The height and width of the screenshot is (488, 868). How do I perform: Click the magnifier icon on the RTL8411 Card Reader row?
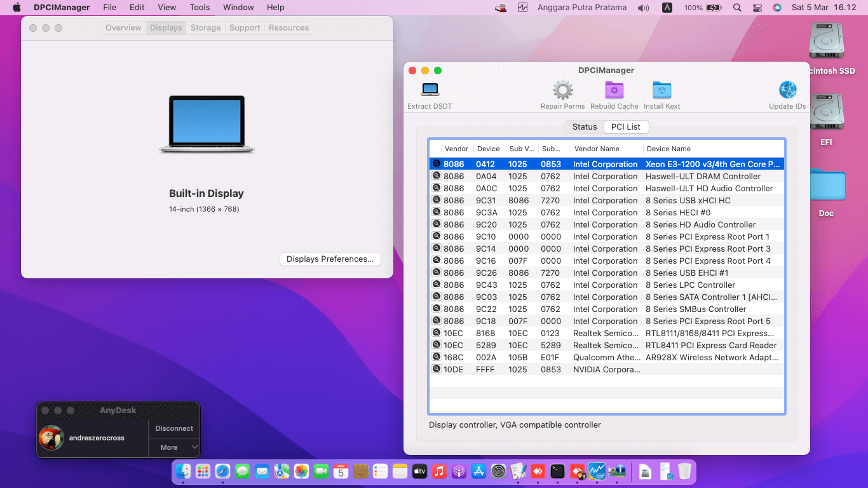(x=437, y=345)
